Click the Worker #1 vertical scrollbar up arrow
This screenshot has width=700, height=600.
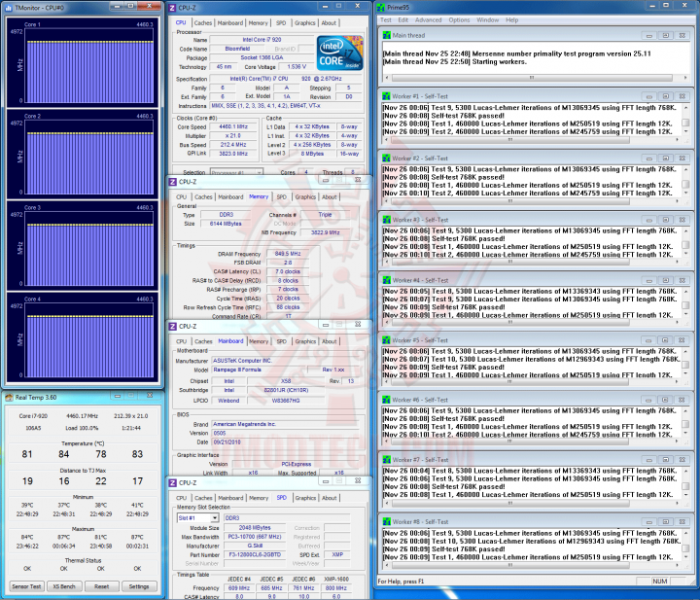click(685, 108)
